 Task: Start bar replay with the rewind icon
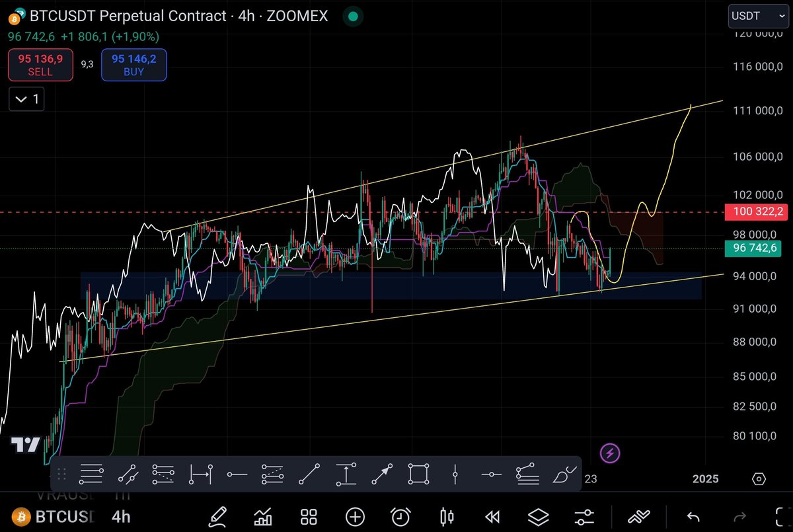tap(492, 516)
